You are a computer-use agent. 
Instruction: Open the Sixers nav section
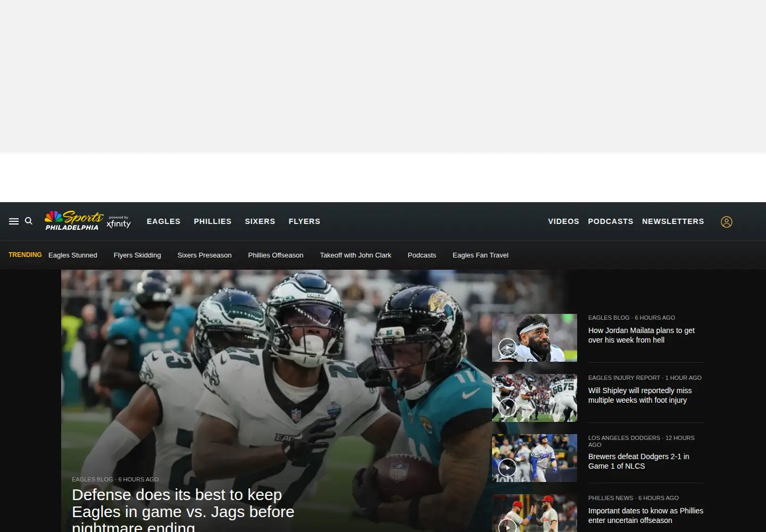click(x=260, y=221)
